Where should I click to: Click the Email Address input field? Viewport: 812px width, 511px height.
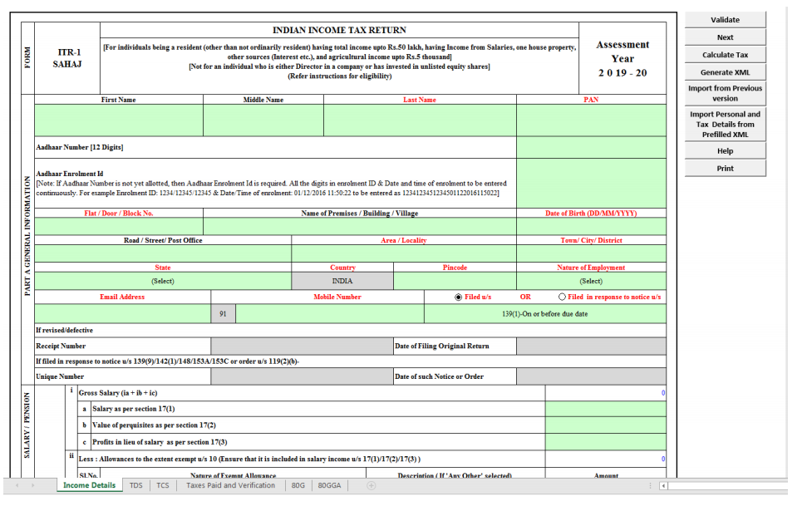pos(123,314)
